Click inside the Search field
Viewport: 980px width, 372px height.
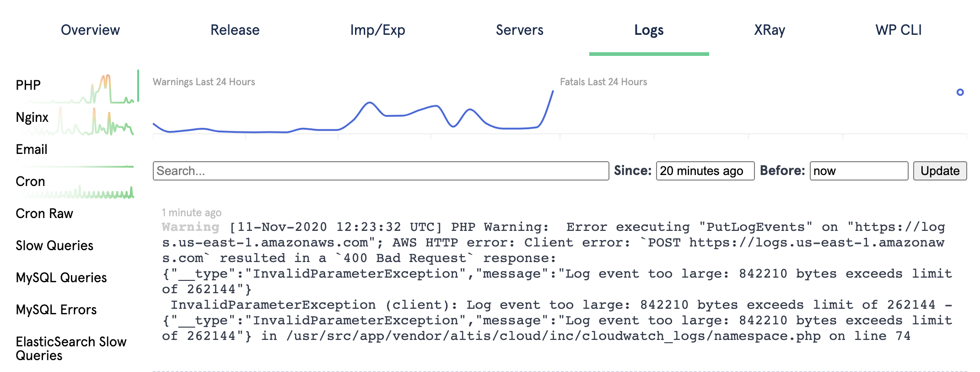coord(380,171)
